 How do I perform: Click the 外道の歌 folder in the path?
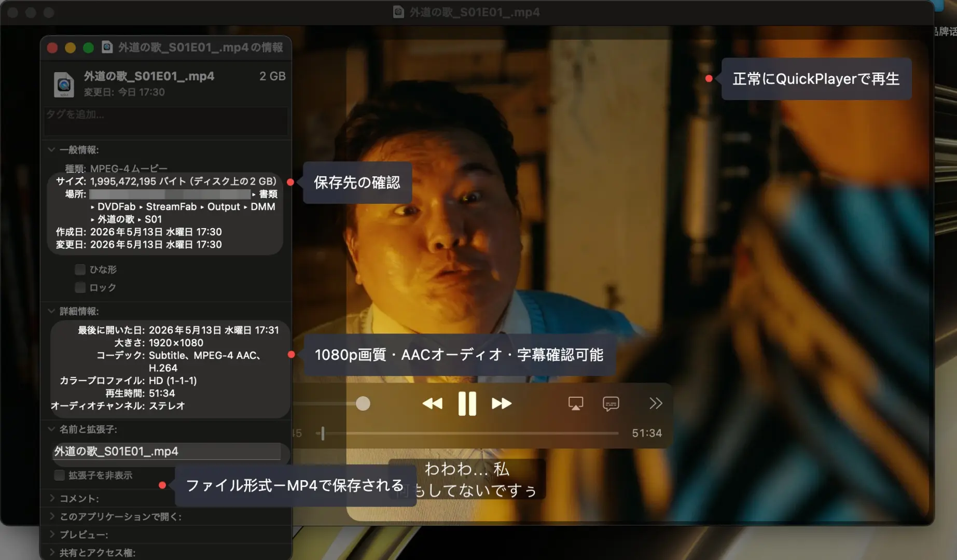(x=116, y=219)
